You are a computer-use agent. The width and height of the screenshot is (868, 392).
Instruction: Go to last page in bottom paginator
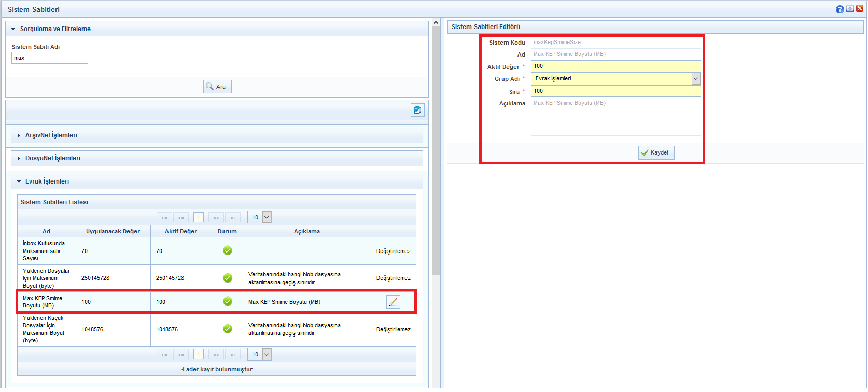pyautogui.click(x=233, y=355)
